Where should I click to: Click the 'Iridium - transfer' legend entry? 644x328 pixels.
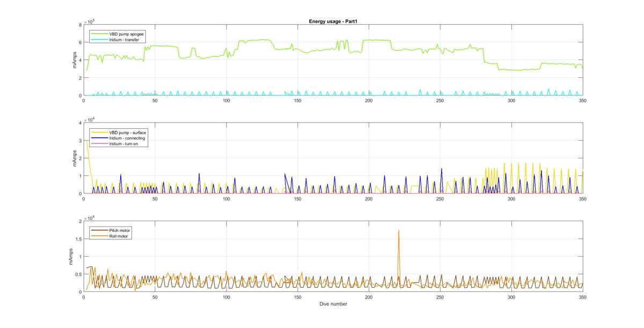tap(116, 39)
